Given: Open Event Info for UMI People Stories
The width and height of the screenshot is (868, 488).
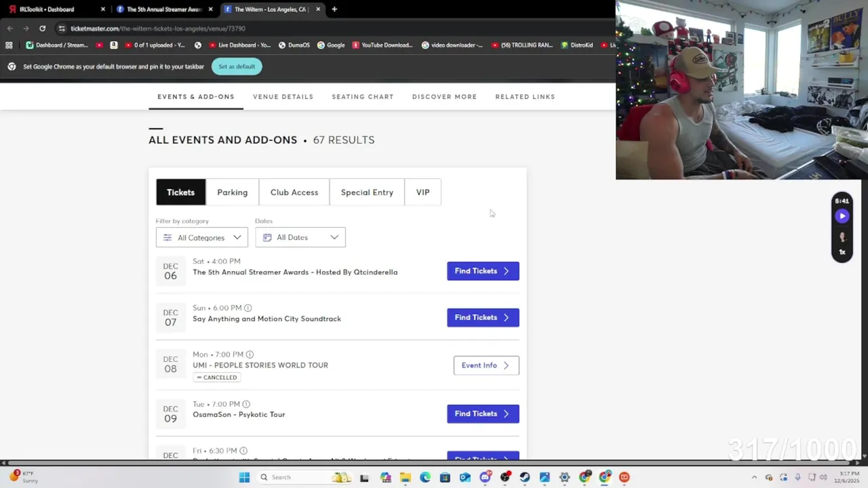Looking at the screenshot, I should (486, 365).
